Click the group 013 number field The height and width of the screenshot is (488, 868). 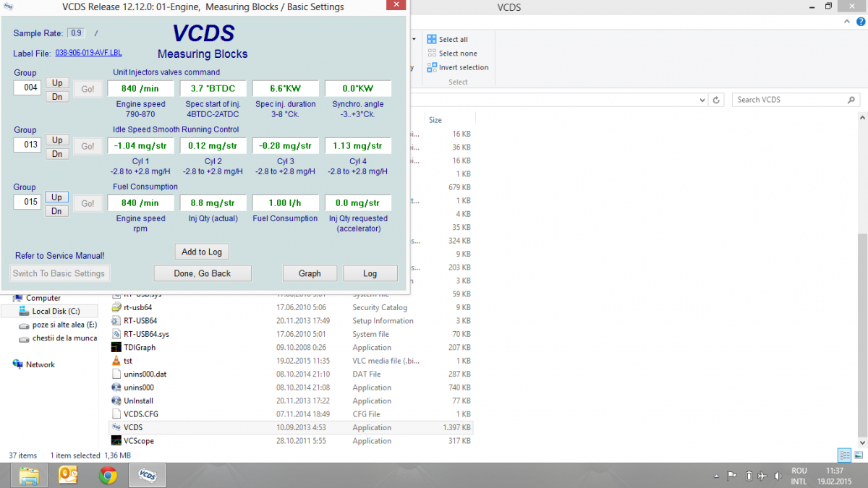(27, 145)
